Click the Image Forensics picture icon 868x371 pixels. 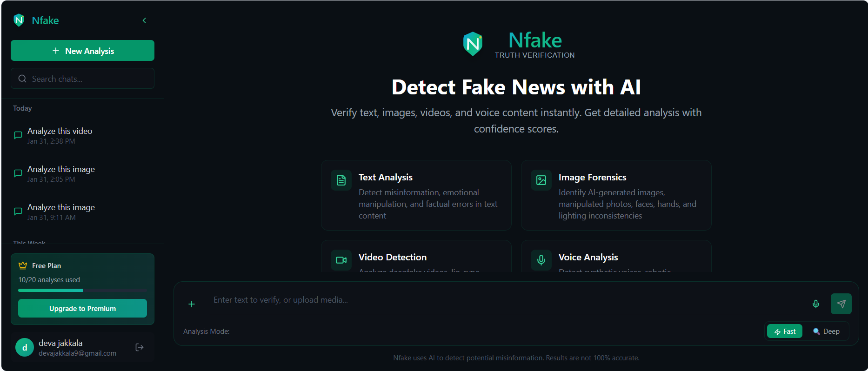tap(541, 180)
